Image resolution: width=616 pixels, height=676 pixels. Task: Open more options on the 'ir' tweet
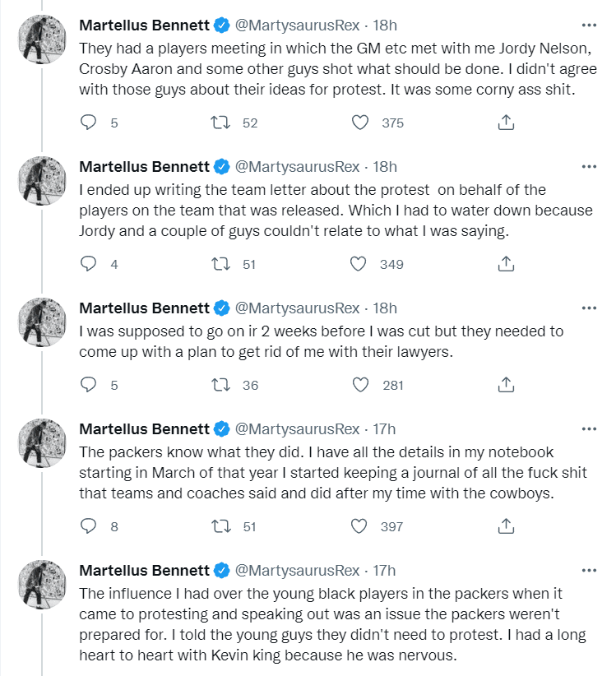pyautogui.click(x=589, y=308)
